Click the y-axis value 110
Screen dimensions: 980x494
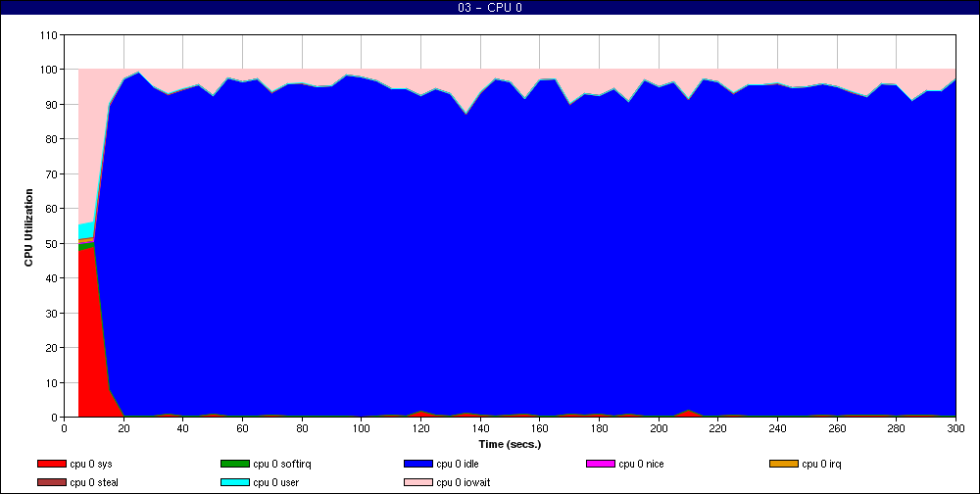point(49,35)
